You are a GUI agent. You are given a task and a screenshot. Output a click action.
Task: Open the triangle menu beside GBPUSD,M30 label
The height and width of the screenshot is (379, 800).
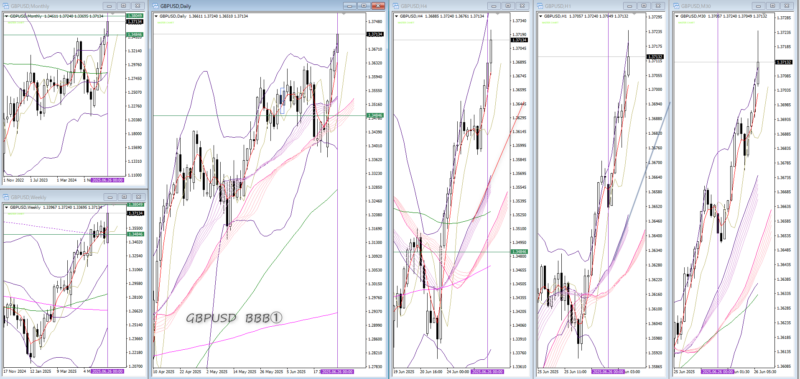point(678,16)
